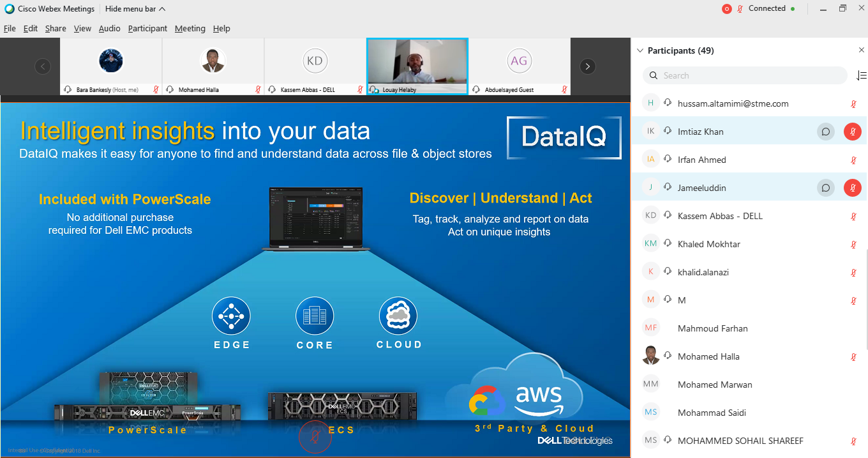
Task: Select Mahmoud Farhan in participant list
Action: 749,328
